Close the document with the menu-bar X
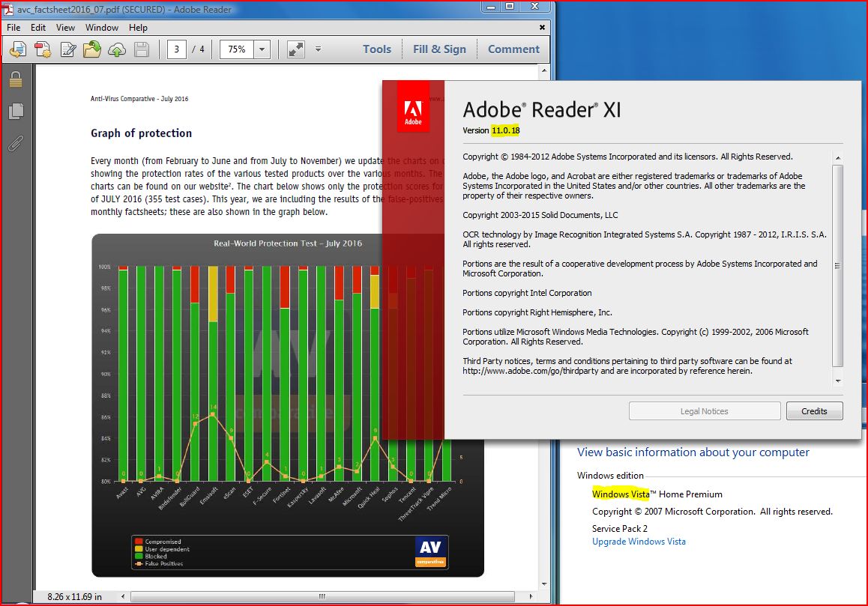 point(542,27)
